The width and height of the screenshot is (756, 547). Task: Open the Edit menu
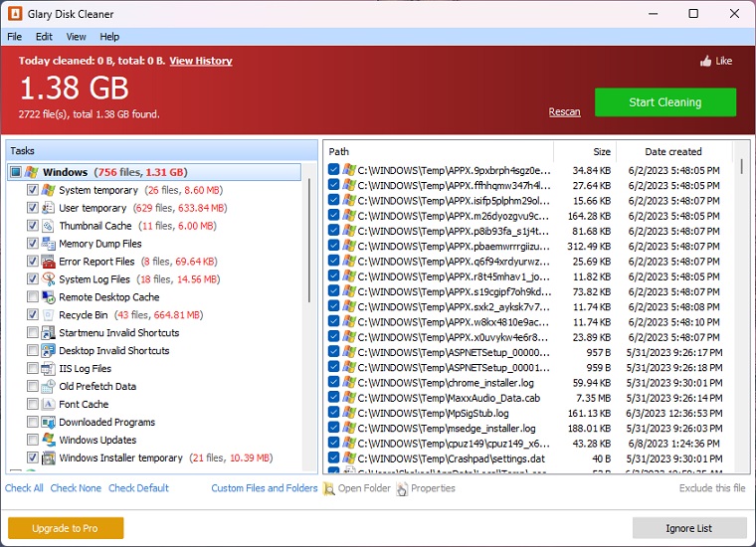click(x=44, y=37)
